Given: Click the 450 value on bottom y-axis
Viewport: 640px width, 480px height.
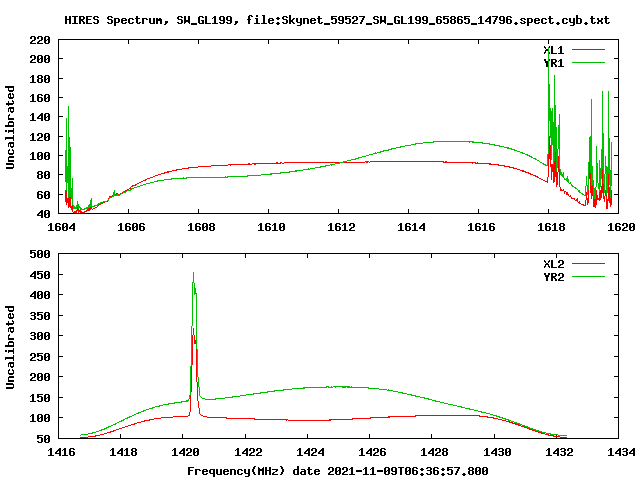Looking at the screenshot, I should click(x=40, y=275).
